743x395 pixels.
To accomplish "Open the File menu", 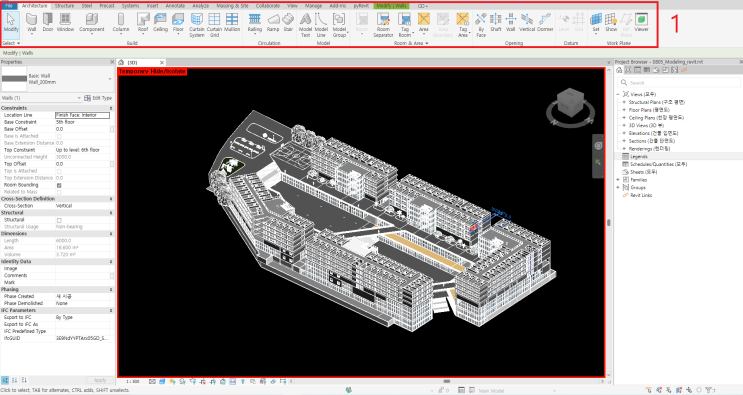I will (9, 6).
